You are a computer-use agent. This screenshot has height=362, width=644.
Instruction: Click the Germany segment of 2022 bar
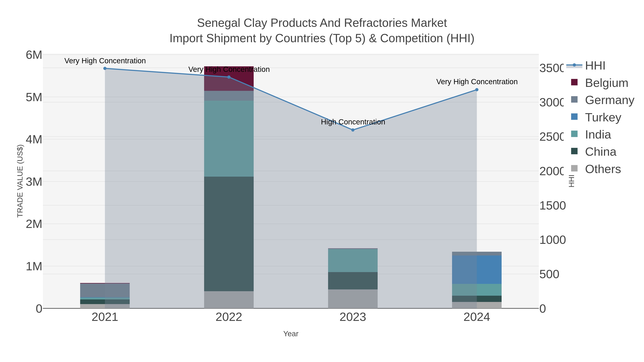click(229, 96)
